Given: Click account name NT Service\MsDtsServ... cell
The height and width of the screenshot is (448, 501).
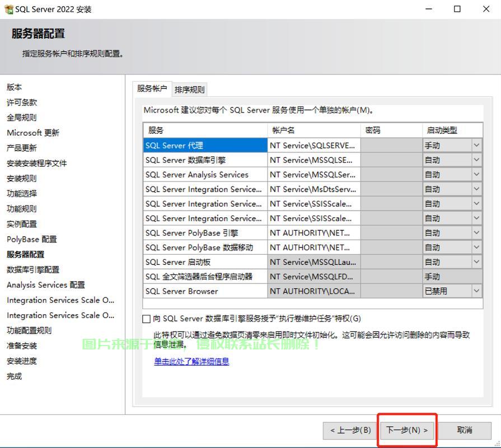Looking at the screenshot, I should 314,189.
